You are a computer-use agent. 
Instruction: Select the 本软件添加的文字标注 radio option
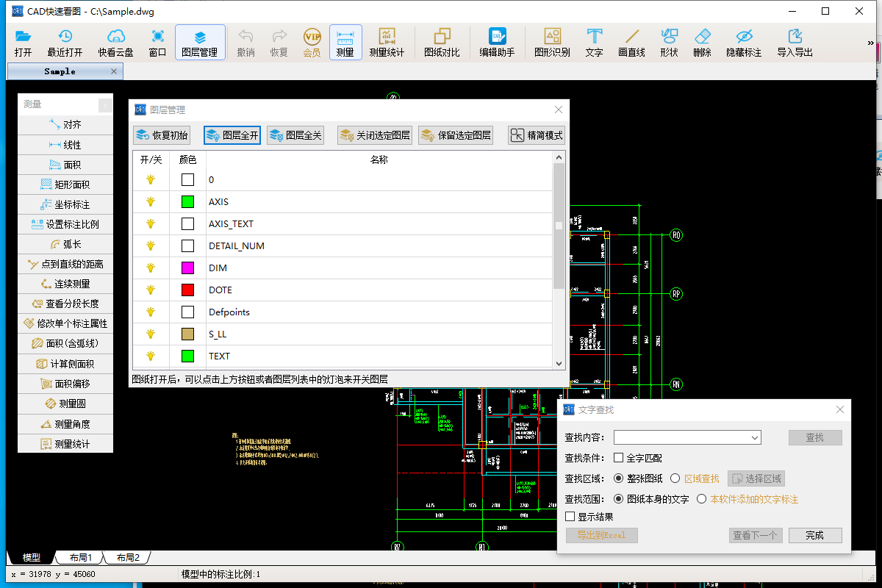coord(702,499)
